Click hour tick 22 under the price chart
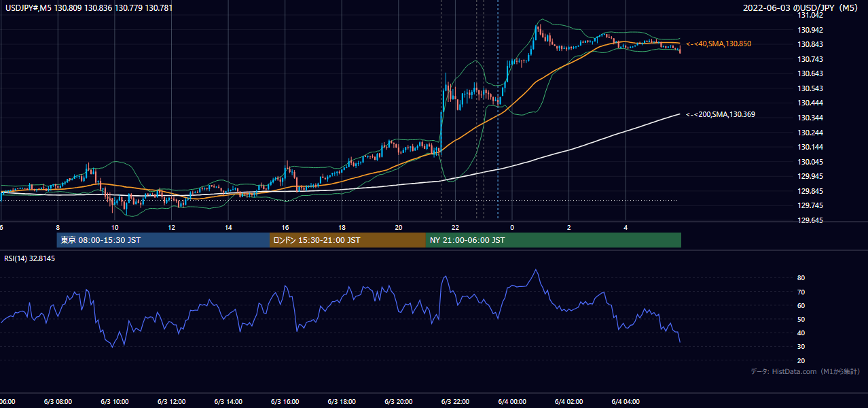The image size is (868, 408). pos(455,227)
